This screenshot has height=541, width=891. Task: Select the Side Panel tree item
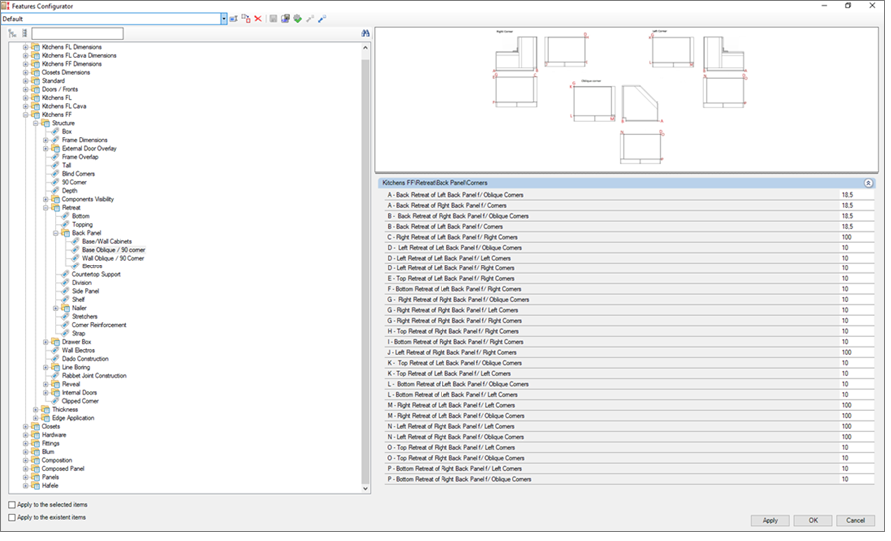[85, 291]
